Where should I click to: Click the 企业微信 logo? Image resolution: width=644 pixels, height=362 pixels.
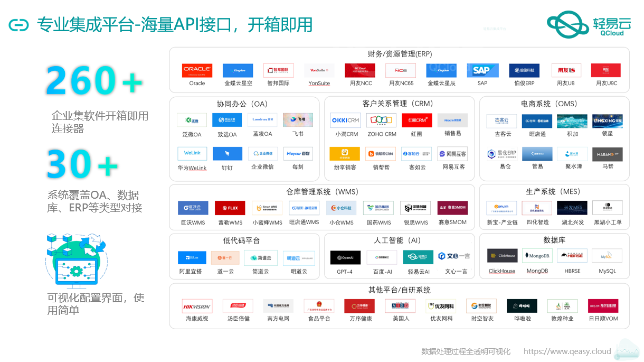click(x=262, y=153)
